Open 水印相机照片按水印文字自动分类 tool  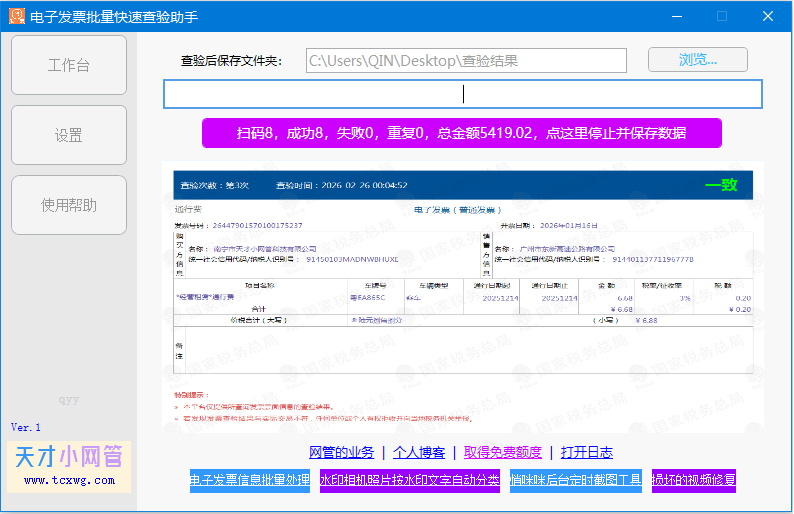tap(409, 480)
